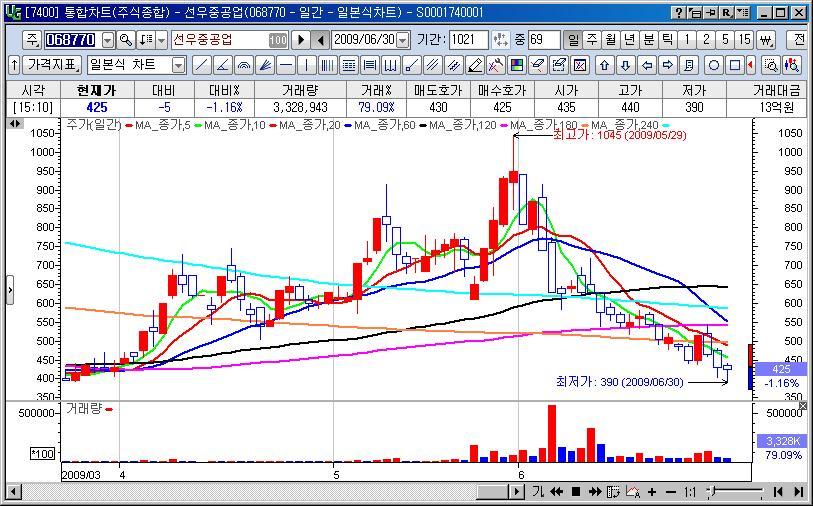Click the zoom-area magnifier icon
Image resolution: width=813 pixels, height=506 pixels.
point(772,65)
